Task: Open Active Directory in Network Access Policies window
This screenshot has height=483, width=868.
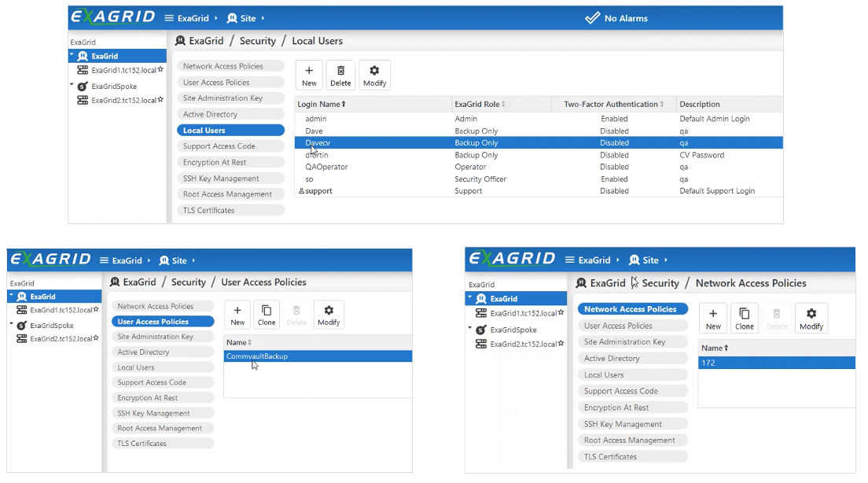Action: [633, 359]
